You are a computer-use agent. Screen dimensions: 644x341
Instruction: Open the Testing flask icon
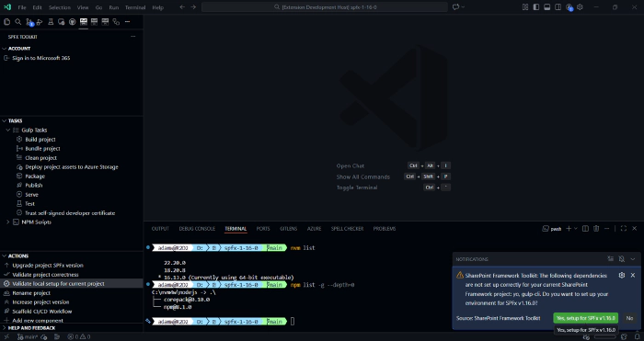tap(51, 22)
